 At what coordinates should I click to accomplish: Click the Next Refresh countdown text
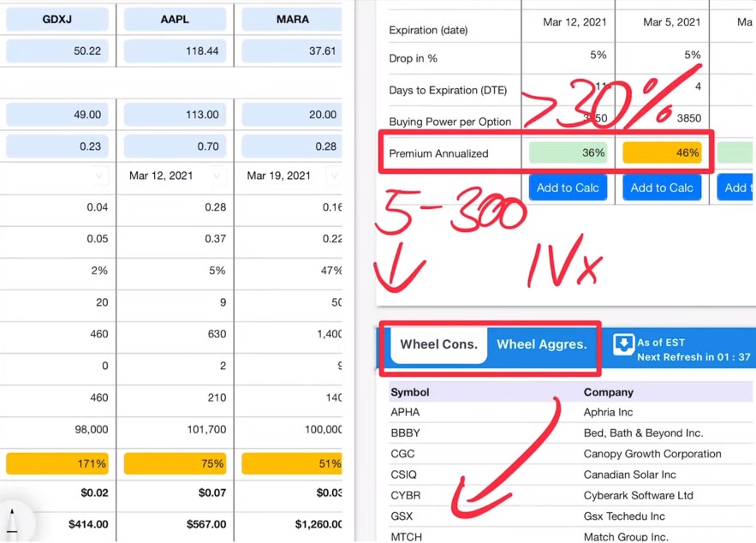[693, 357]
